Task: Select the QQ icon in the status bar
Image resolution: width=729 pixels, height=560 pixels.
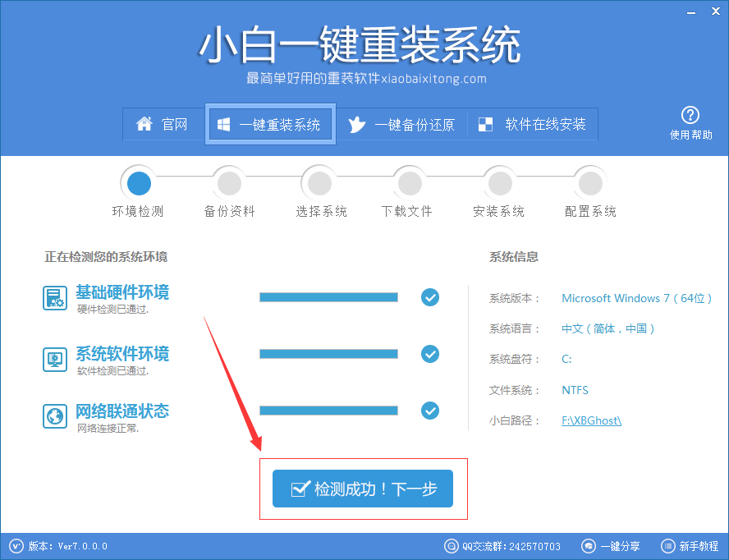Action: coord(452,545)
